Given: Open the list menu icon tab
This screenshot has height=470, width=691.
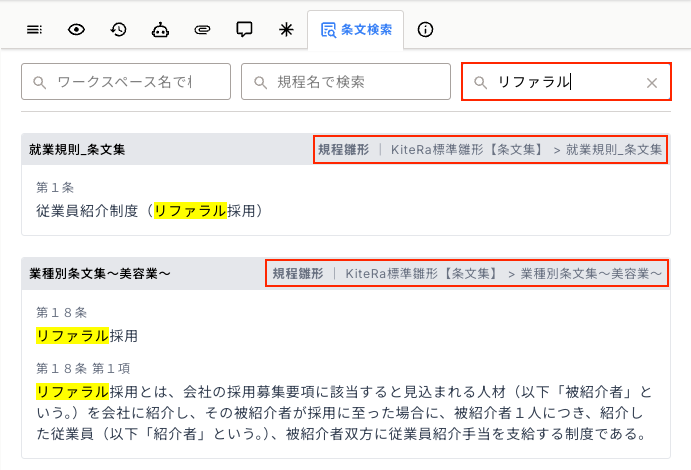Looking at the screenshot, I should [x=35, y=30].
